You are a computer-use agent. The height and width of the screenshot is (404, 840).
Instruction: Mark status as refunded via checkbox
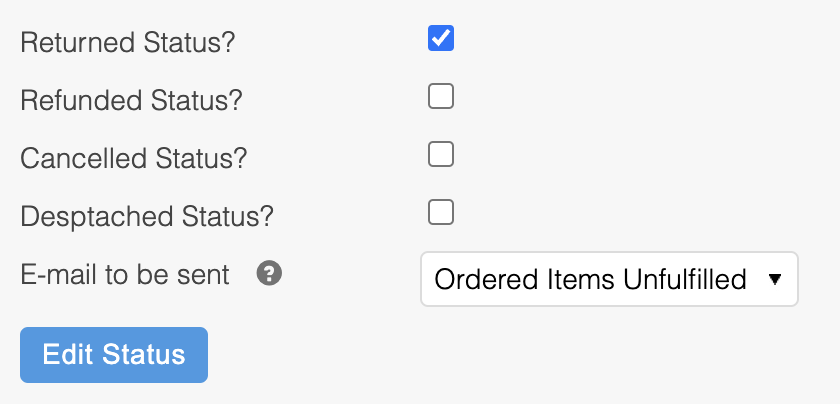[x=441, y=96]
